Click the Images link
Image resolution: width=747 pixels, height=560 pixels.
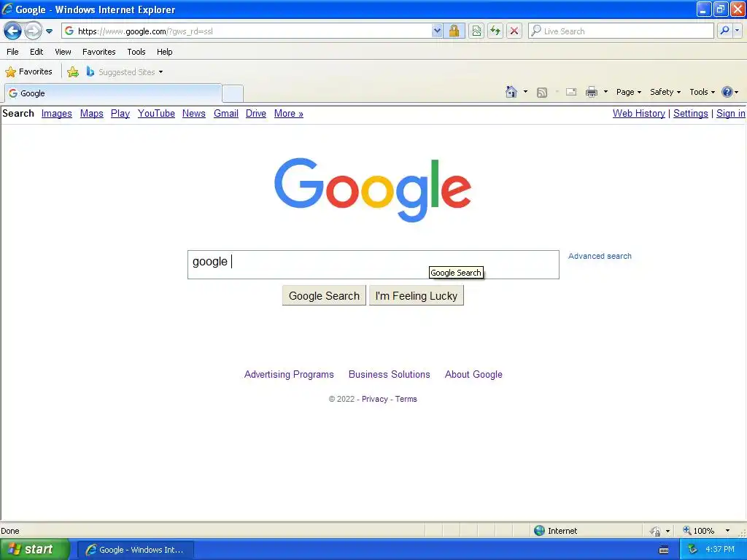(x=57, y=113)
